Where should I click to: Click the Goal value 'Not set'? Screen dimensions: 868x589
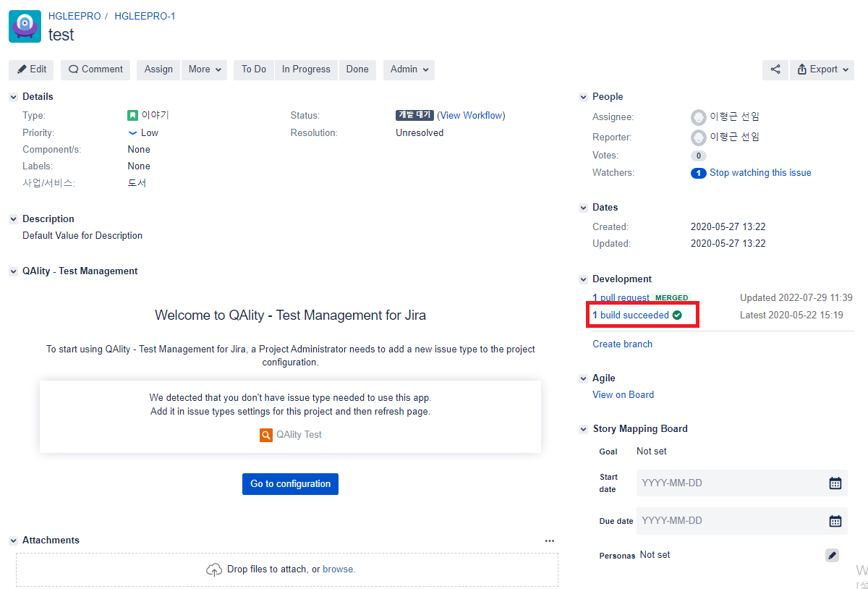click(x=652, y=451)
